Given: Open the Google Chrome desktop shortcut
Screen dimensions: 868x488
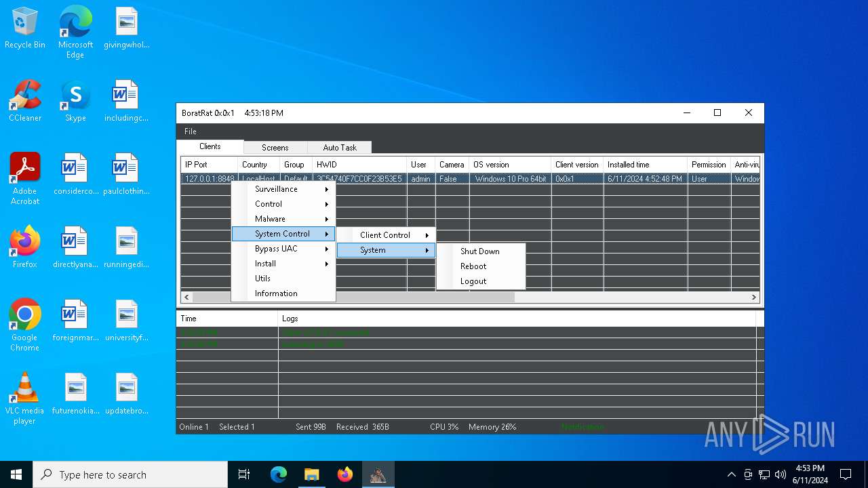Looking at the screenshot, I should 25,325.
